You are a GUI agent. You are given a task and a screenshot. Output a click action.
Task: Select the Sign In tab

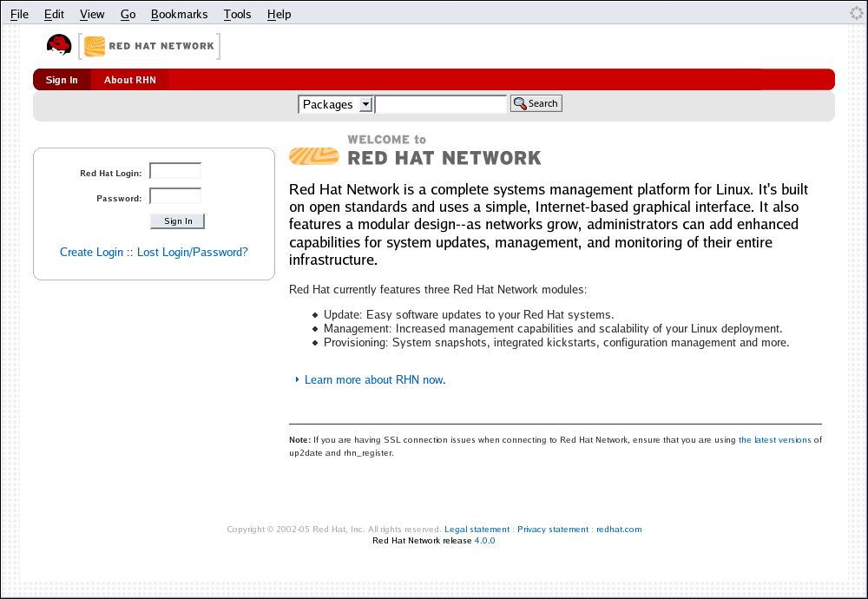pos(62,80)
